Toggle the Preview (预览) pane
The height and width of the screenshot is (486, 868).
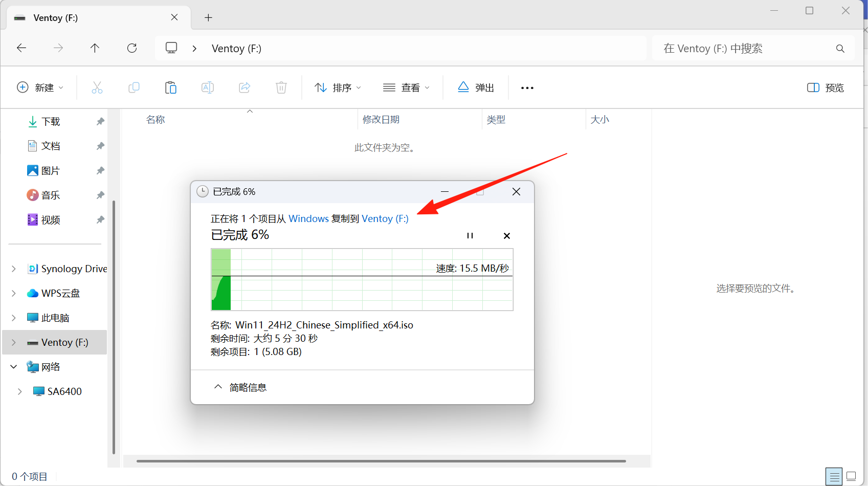(825, 87)
